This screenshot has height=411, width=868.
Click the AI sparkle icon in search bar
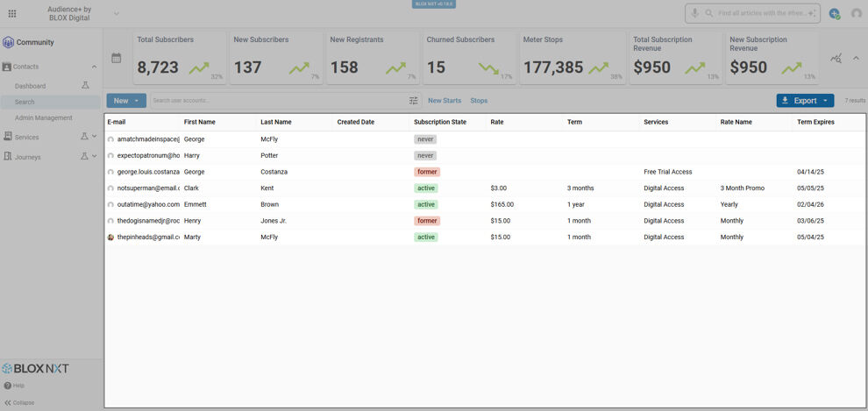(x=812, y=13)
